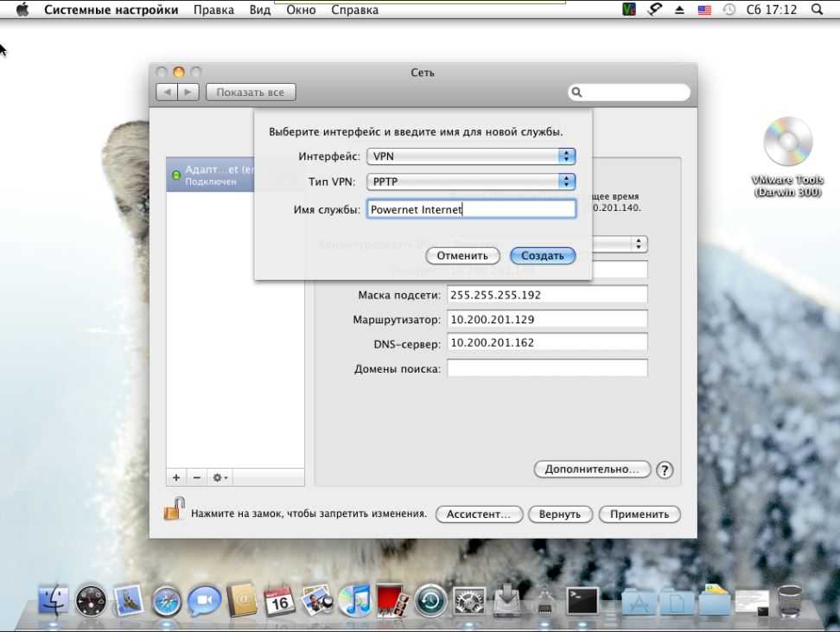The image size is (840, 632).
Task: Open the Тип VPN PPTP dropdown
Action: click(x=471, y=182)
